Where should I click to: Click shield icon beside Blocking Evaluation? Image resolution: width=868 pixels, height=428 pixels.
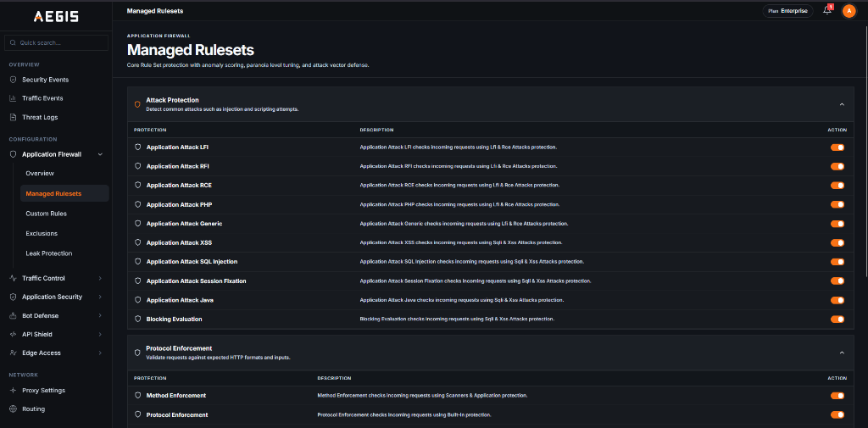point(138,319)
